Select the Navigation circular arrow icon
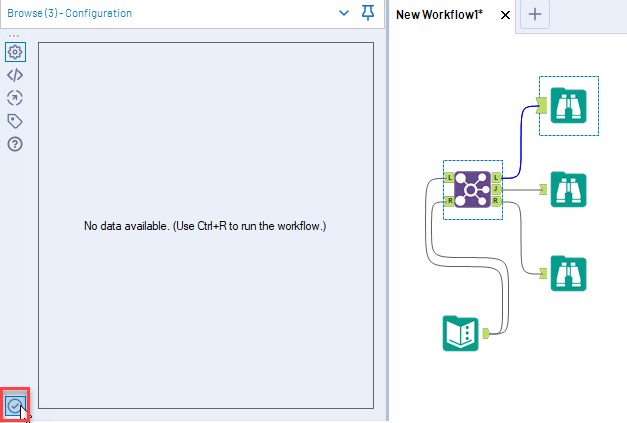The height and width of the screenshot is (423, 627). (x=15, y=98)
